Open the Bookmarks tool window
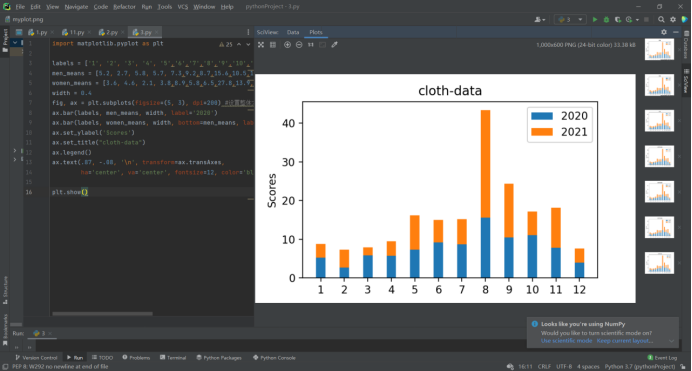Image resolution: width=692 pixels, height=371 pixels. pos(5,330)
